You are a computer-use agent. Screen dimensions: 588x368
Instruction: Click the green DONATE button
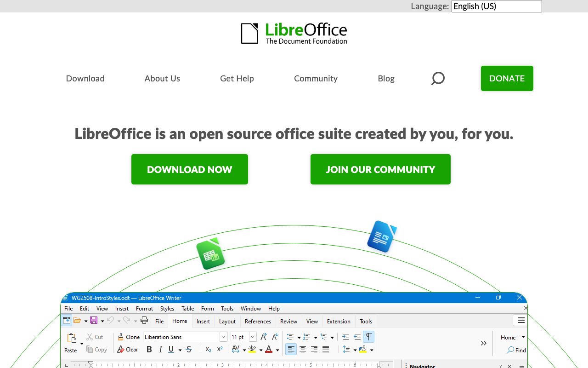507,78
